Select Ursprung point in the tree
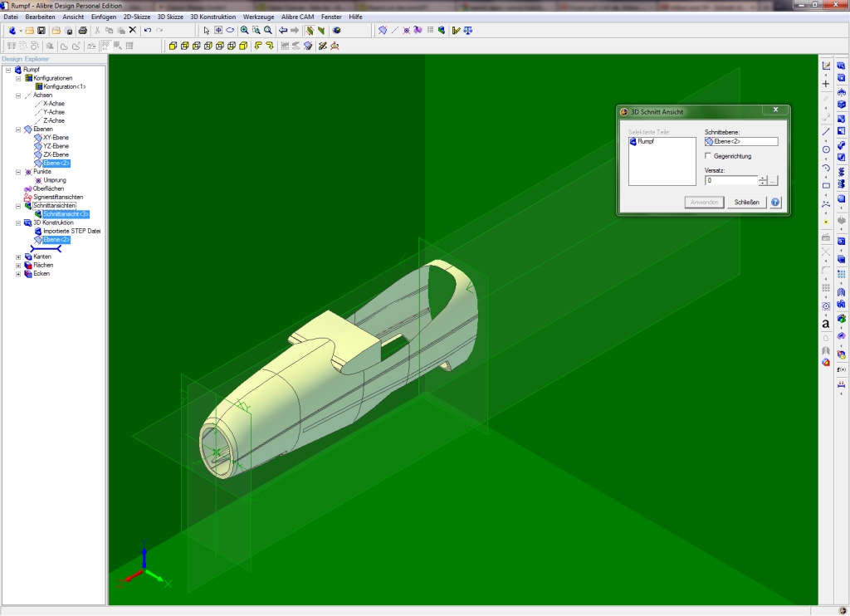Screen dimensions: 850x616 55,180
